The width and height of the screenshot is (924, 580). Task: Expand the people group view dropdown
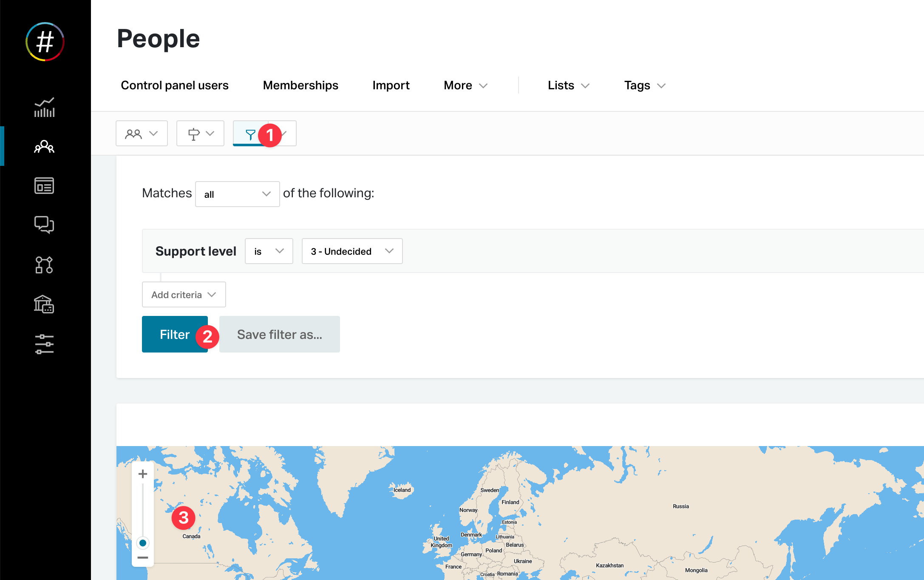[142, 134]
